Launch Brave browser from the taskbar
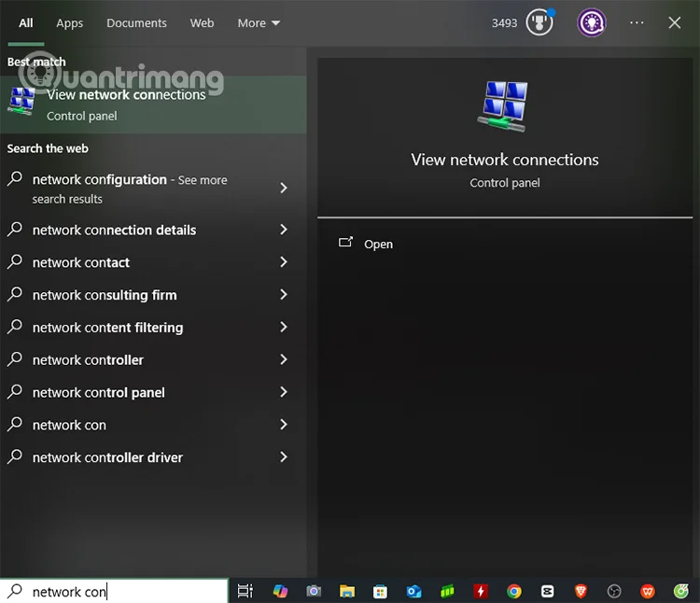Screen dimensions: 700x603 581,591
